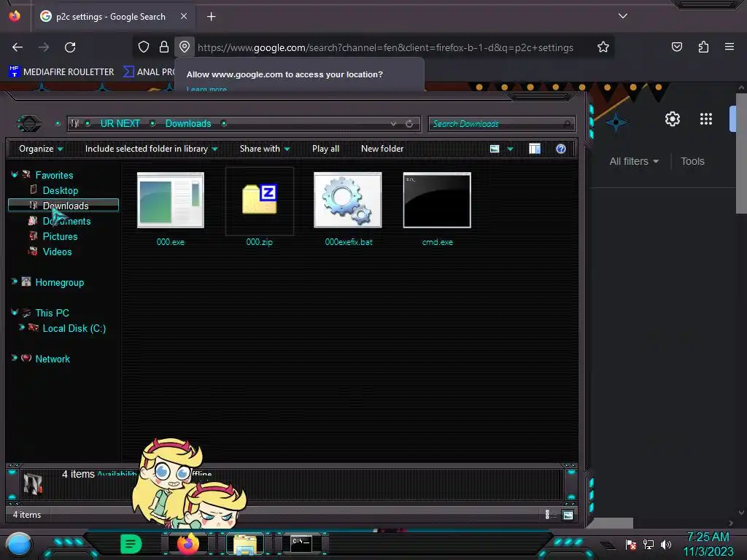Image resolution: width=747 pixels, height=560 pixels.
Task: Open the Firefox extensions puzzle icon
Action: point(703,47)
